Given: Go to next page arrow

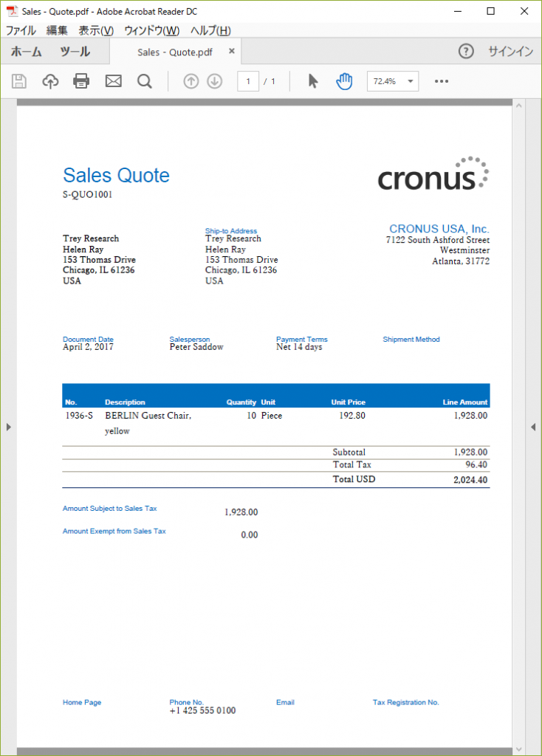Looking at the screenshot, I should tap(215, 81).
